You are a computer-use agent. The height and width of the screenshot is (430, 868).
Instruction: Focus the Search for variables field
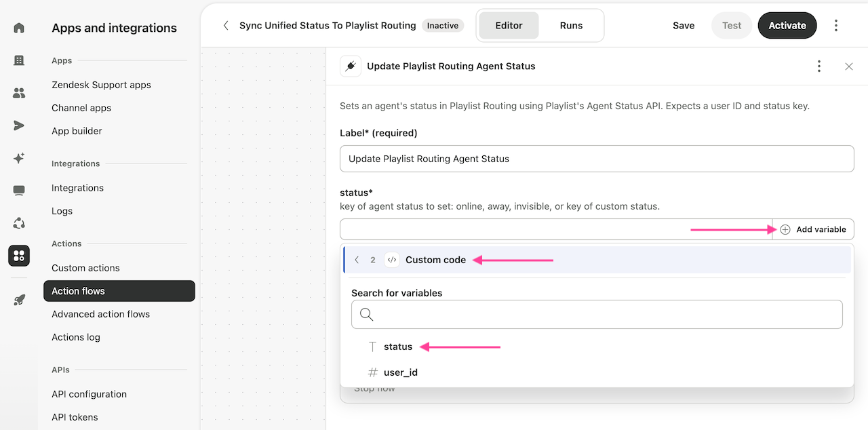point(597,315)
